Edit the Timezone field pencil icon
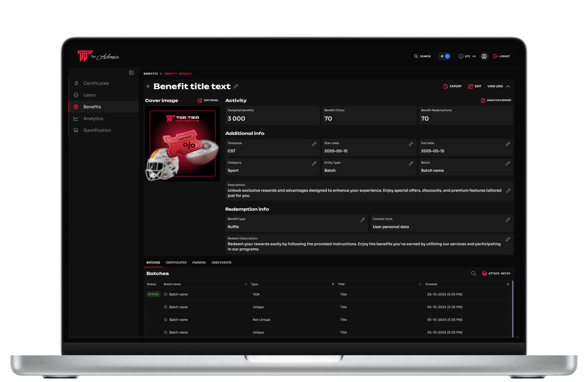The width and height of the screenshot is (588, 382). click(x=314, y=144)
